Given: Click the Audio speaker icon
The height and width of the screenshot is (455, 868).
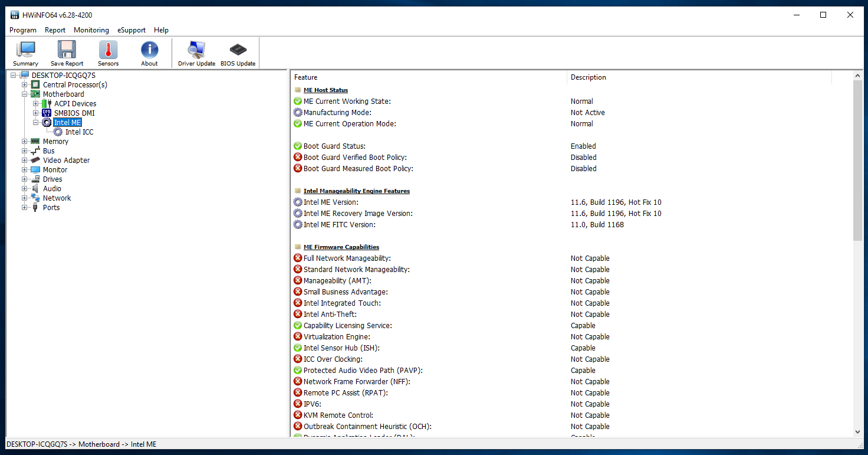Looking at the screenshot, I should tap(35, 189).
